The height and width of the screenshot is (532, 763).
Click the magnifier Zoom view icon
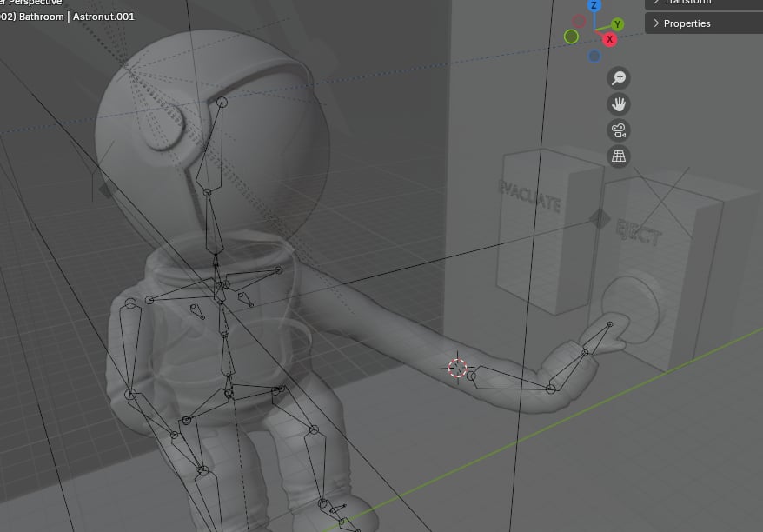(620, 78)
